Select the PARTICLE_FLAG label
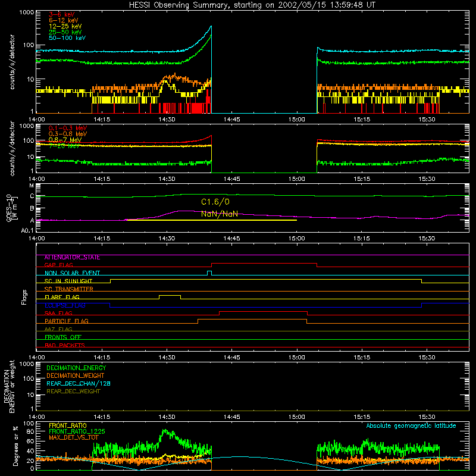This screenshot has width=476, height=476. [x=67, y=321]
